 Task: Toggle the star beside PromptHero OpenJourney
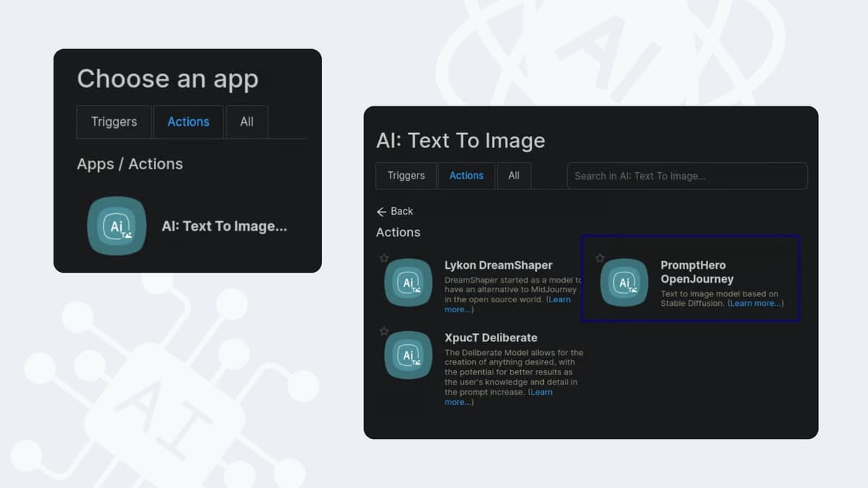coord(600,258)
